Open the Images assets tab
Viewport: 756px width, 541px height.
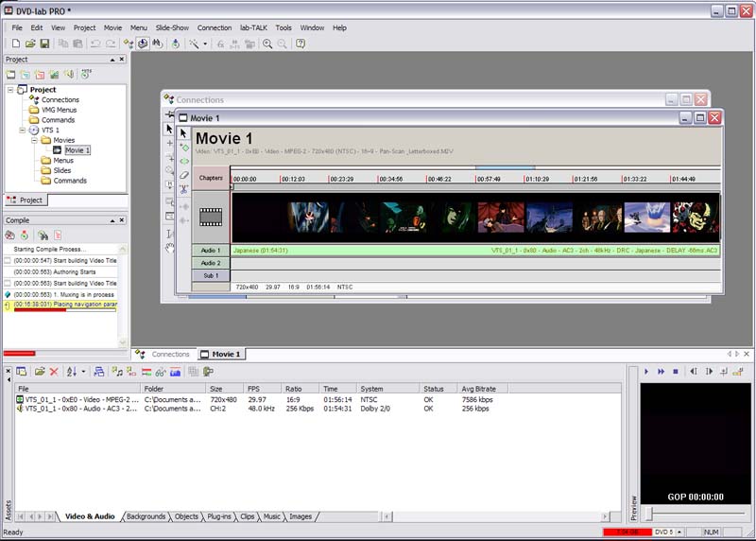(x=301, y=516)
